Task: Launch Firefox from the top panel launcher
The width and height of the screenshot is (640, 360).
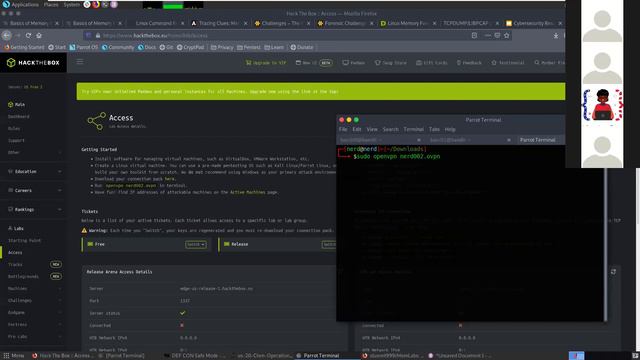Action: (96, 4)
